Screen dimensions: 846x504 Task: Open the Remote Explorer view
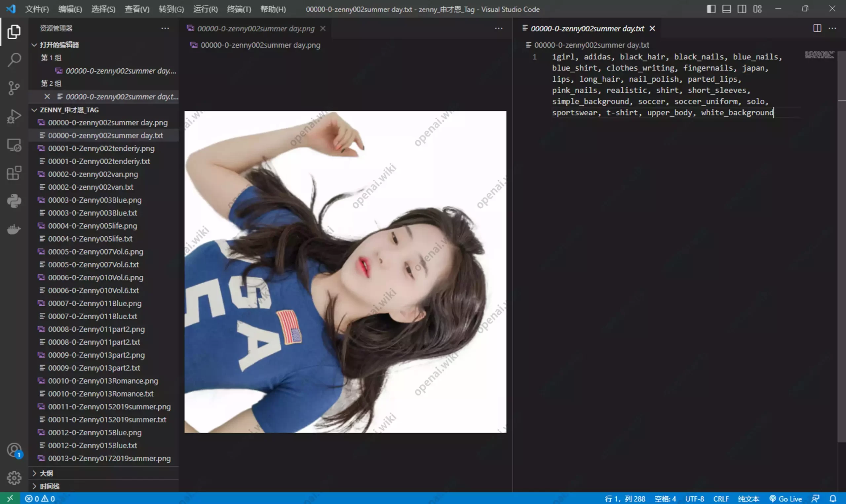pos(14,145)
